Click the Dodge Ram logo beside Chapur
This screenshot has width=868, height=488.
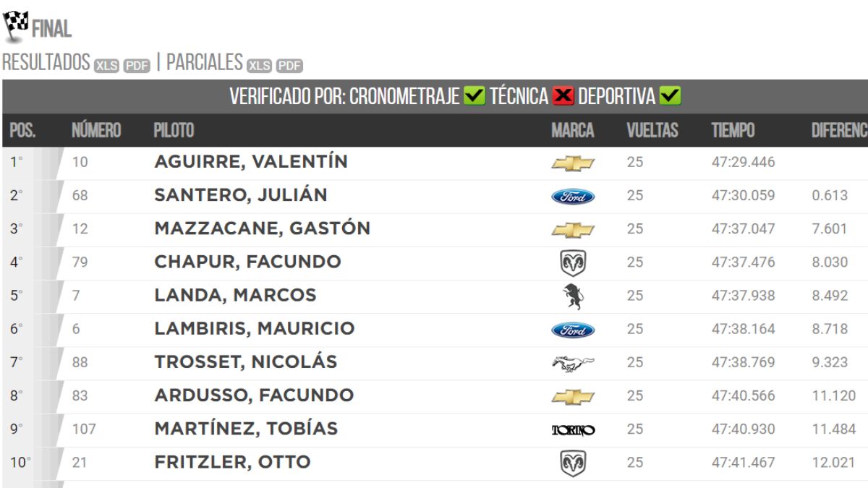[x=573, y=263]
